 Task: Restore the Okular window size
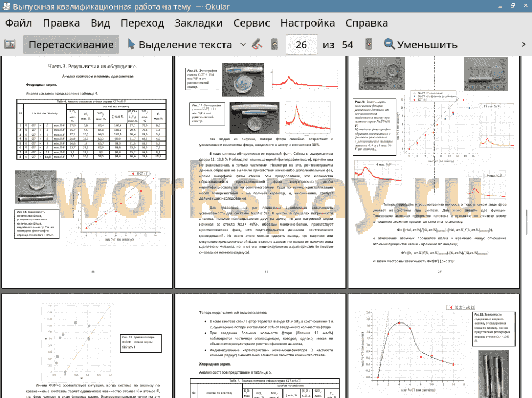pyautogui.click(x=513, y=6)
